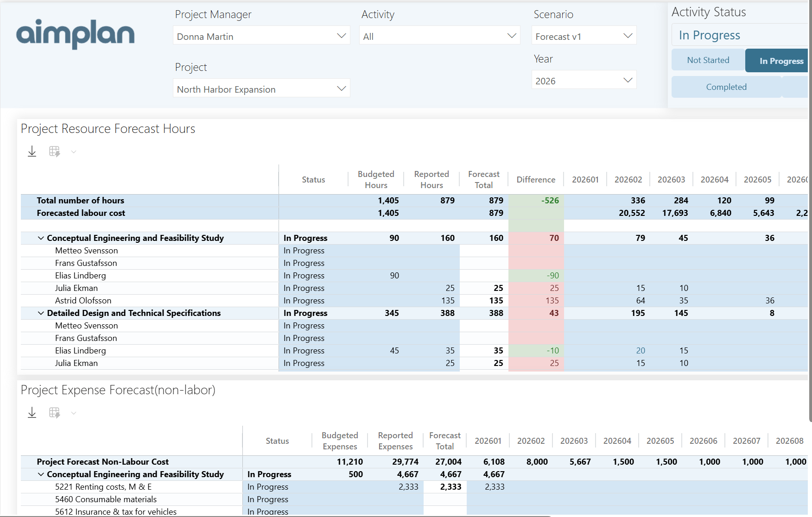Click the Reported Expenses column header

click(395, 441)
